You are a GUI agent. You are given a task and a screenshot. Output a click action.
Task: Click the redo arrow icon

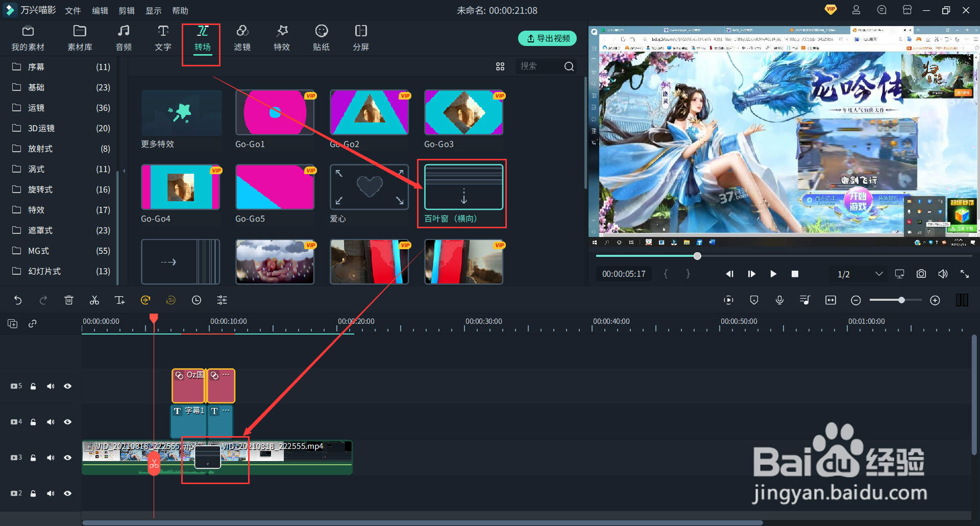(43, 300)
